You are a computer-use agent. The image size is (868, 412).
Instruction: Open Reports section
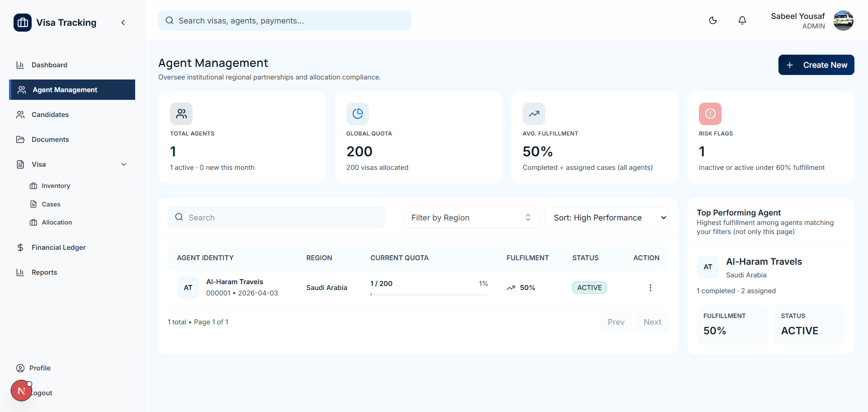[x=72, y=272]
